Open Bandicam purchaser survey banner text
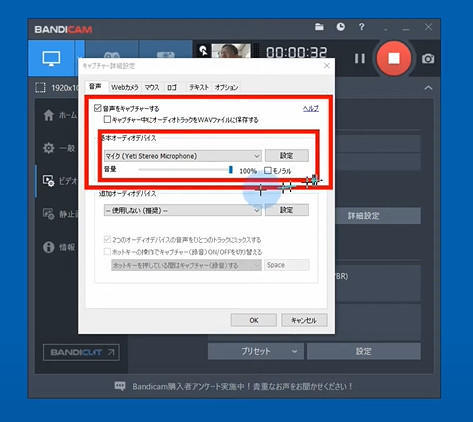 (x=242, y=387)
